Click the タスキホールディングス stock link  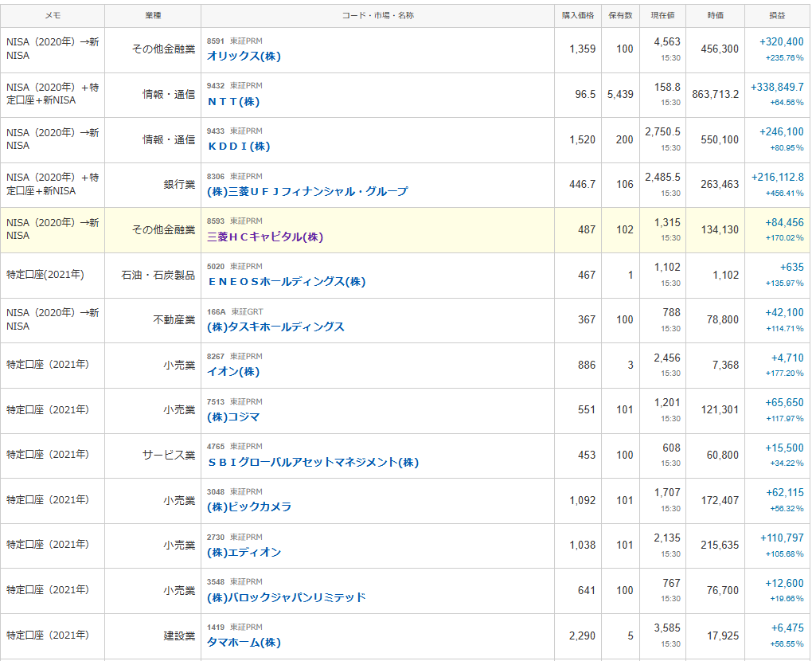[275, 327]
